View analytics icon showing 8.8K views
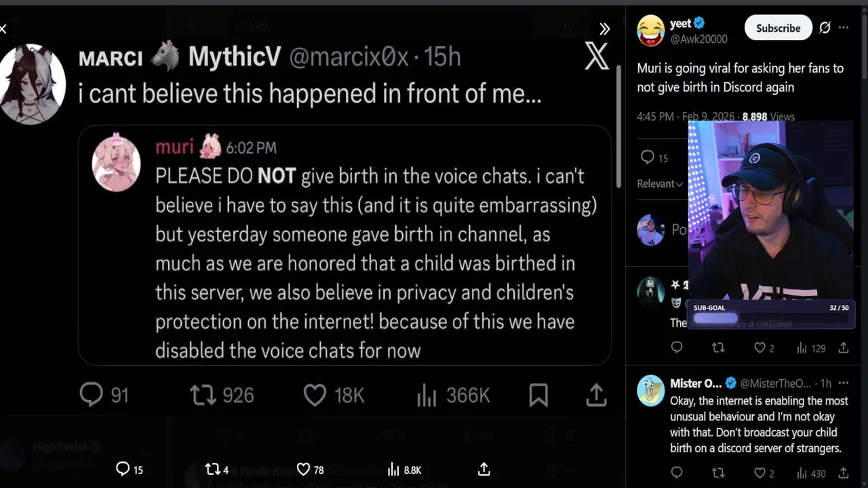 (x=393, y=469)
